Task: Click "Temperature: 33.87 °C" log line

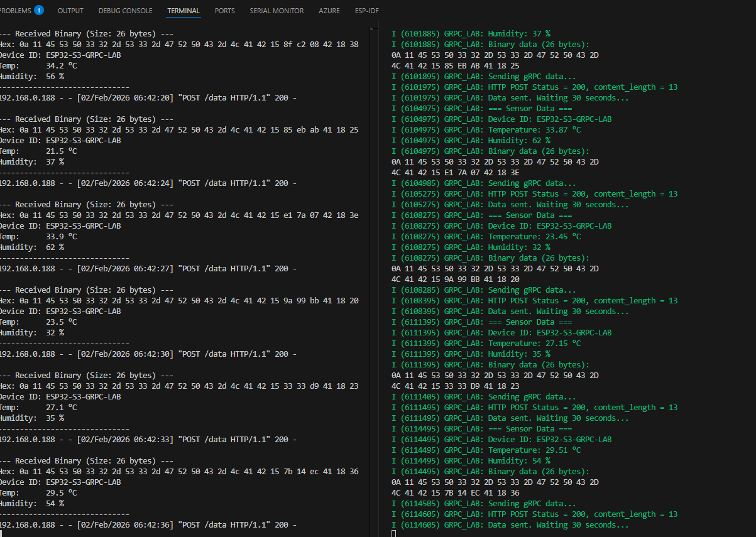Action: click(x=486, y=130)
